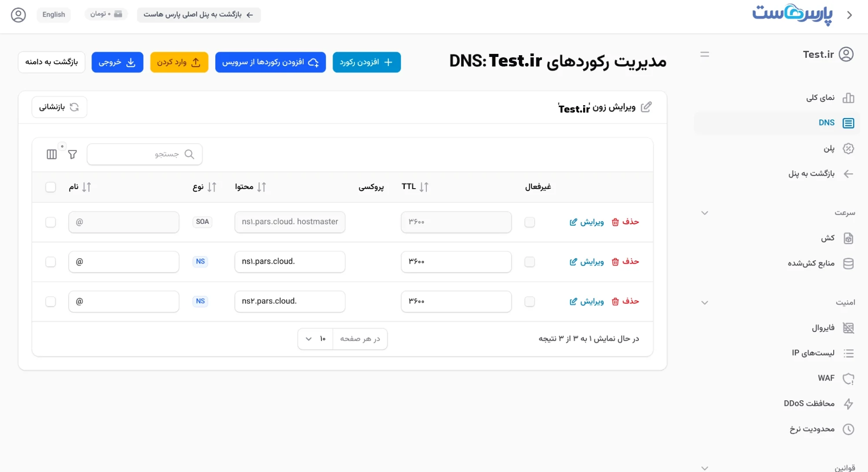Open نمای کلی (Overview) in sidebar

click(x=776, y=98)
